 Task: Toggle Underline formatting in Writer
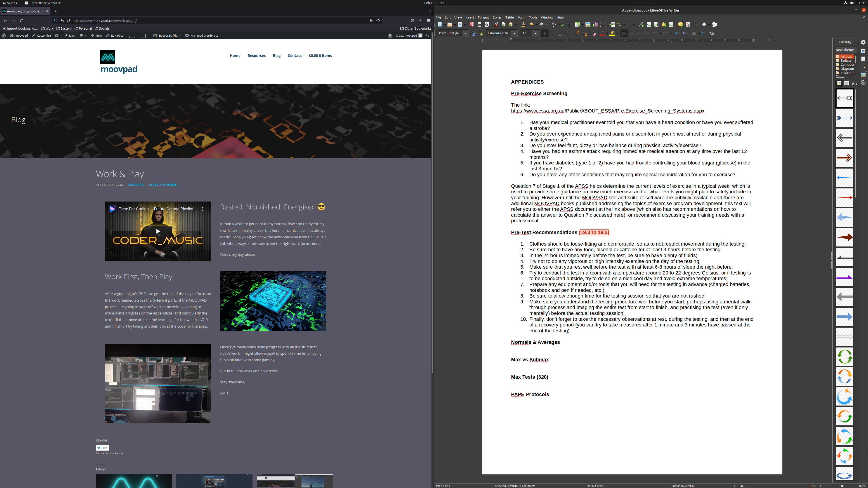point(560,33)
